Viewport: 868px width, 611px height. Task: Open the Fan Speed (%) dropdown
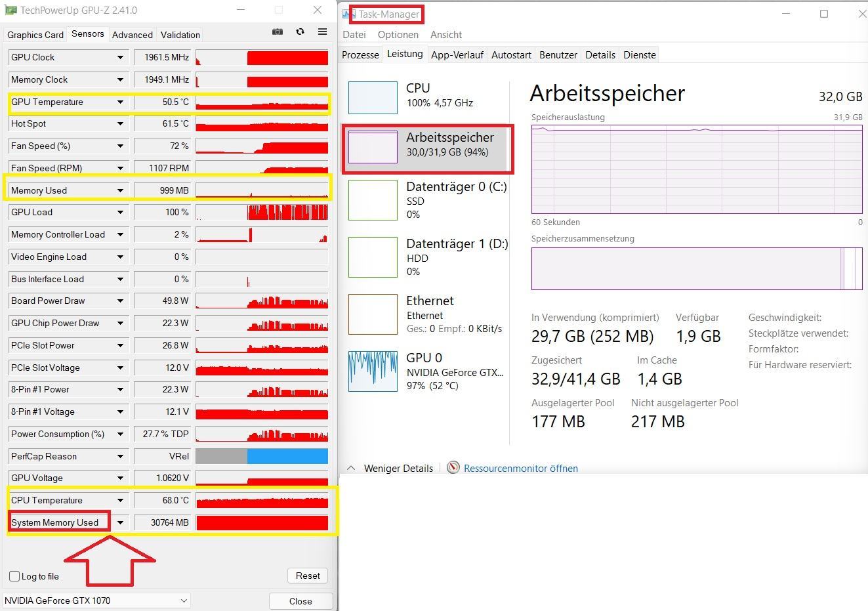(x=120, y=146)
